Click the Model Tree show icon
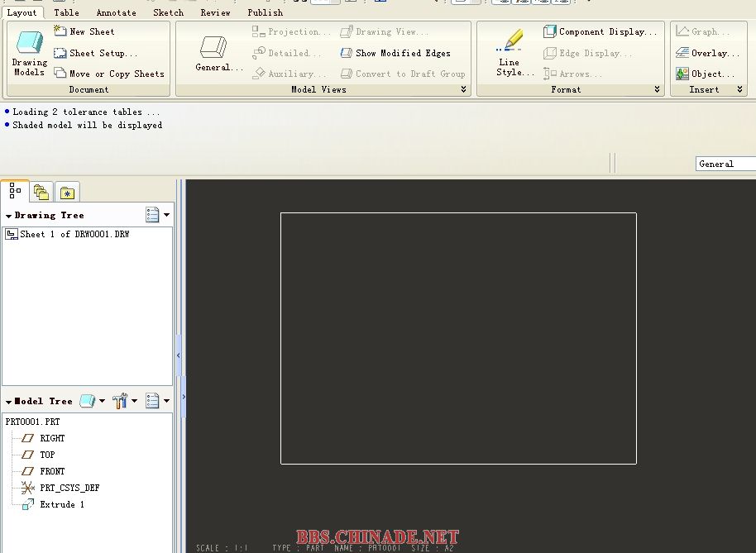 coord(88,401)
